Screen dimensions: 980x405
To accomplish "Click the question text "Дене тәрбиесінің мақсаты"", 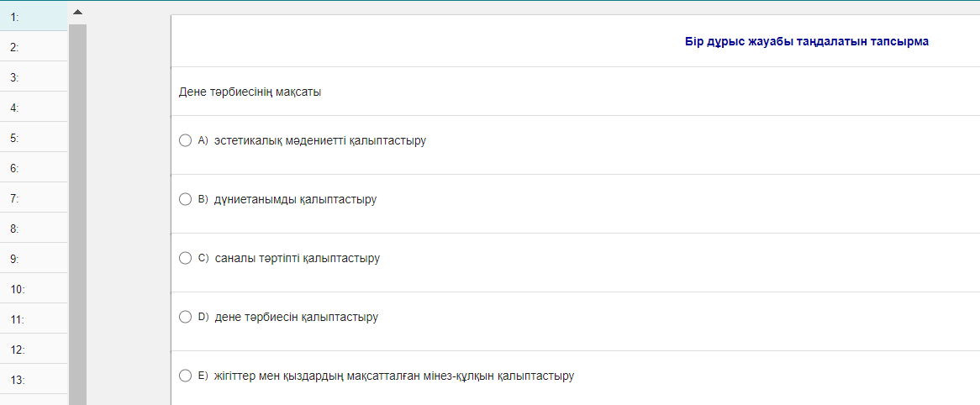I will coord(250,92).
